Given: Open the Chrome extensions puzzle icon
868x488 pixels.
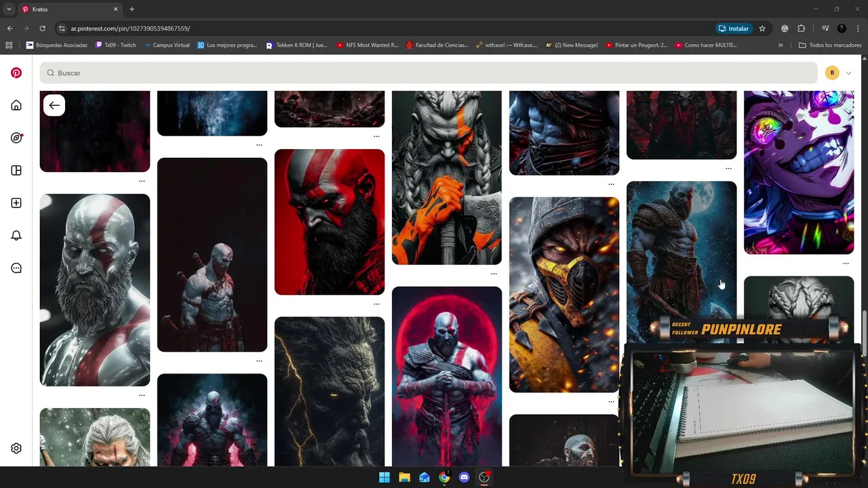Looking at the screenshot, I should (801, 28).
